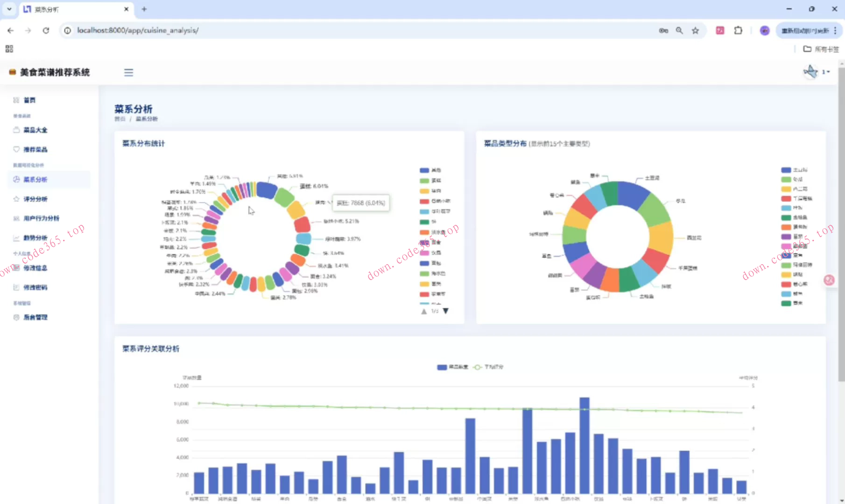
Task: Toggle the sidebar hamburger menu icon
Action: [x=128, y=72]
